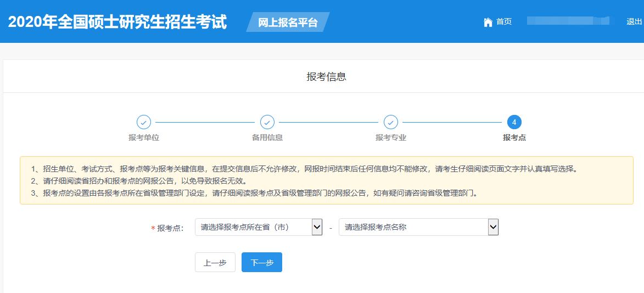Click the step 2 checkmark circle above 备用信息

pos(267,122)
